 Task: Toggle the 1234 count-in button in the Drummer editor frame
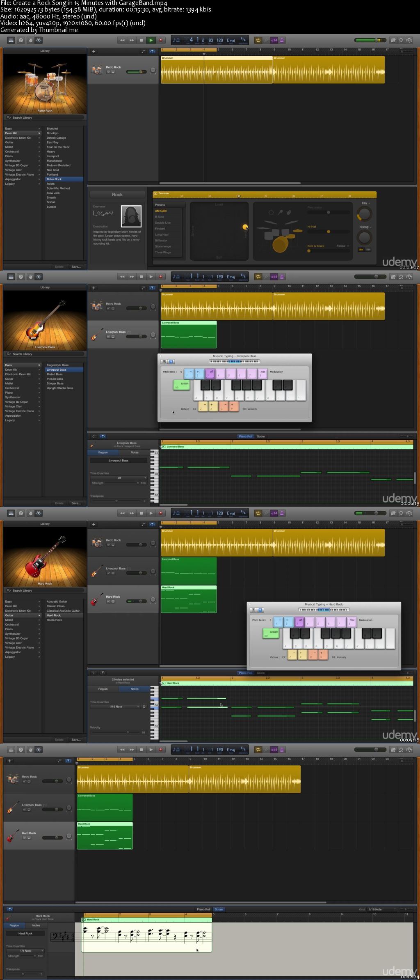274,40
